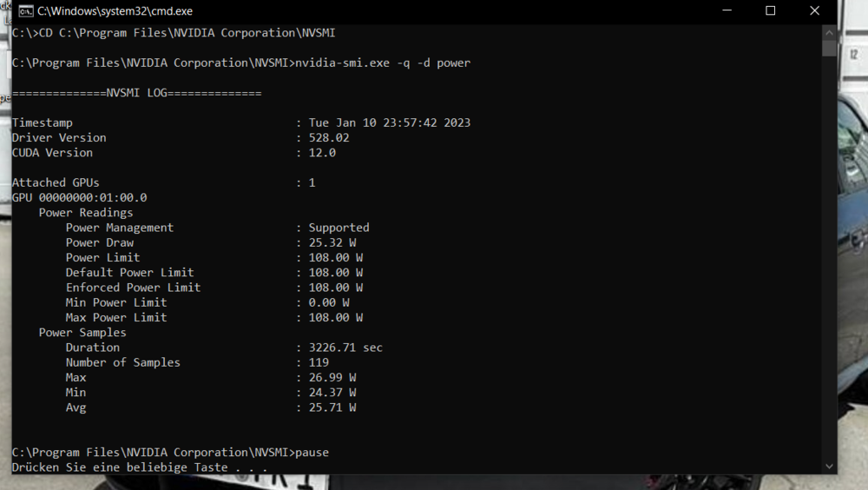Click the Duration value 3226.71 sec
This screenshot has width=868, height=490.
(x=345, y=348)
